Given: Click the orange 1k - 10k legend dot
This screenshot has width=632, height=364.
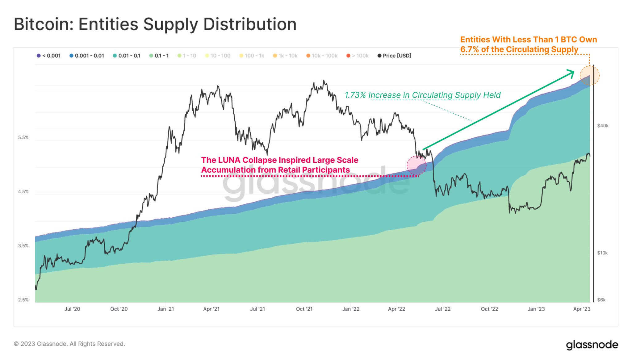Looking at the screenshot, I should [275, 56].
